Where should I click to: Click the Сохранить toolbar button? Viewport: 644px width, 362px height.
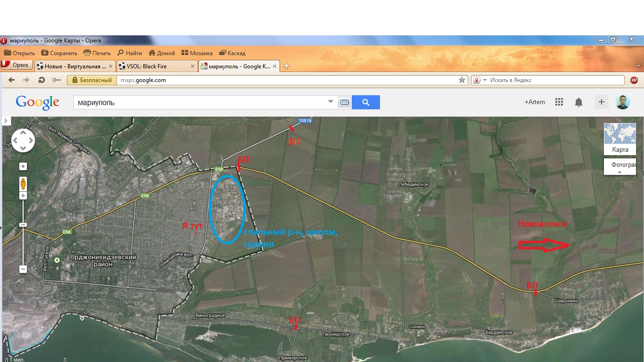(x=59, y=53)
